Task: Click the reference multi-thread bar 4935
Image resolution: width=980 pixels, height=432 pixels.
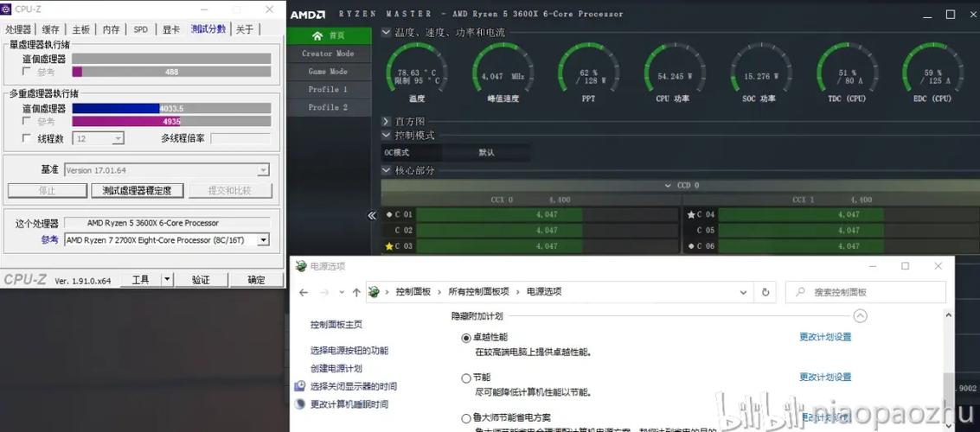Action: (172, 121)
